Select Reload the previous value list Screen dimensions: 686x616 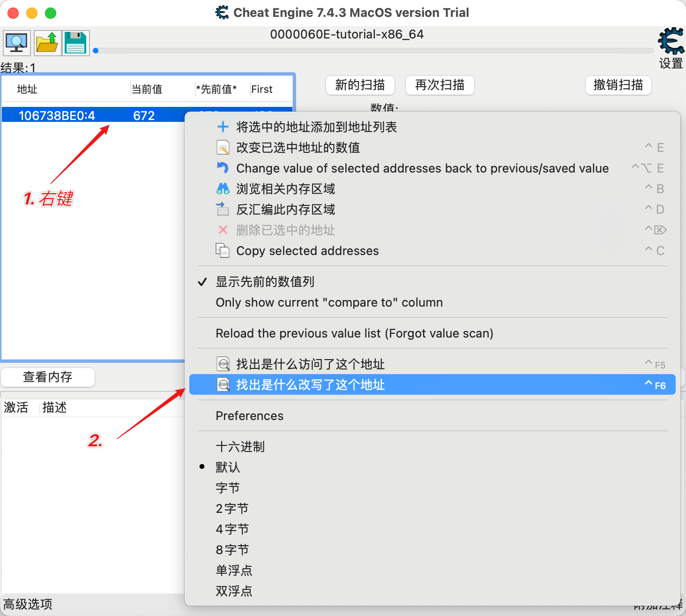(x=432, y=333)
